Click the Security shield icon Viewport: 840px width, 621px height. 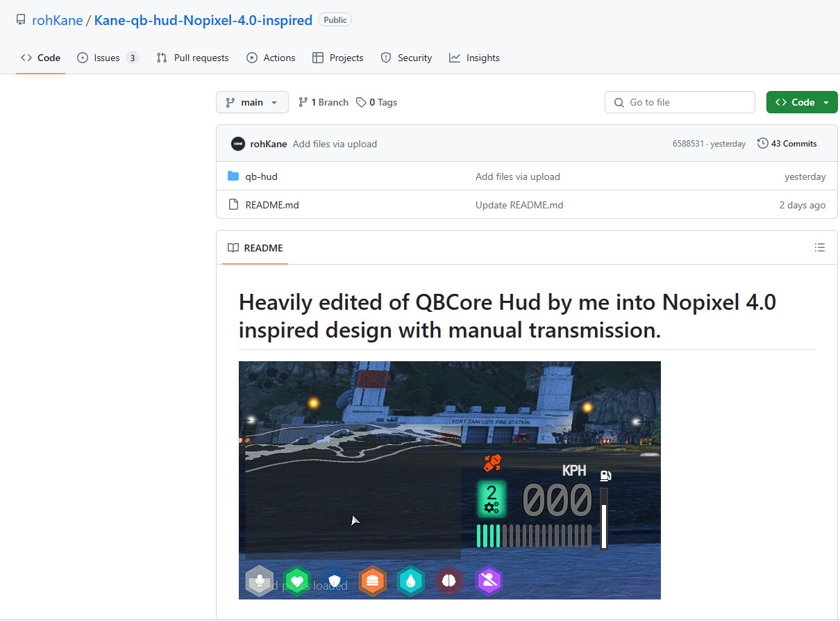(x=386, y=58)
